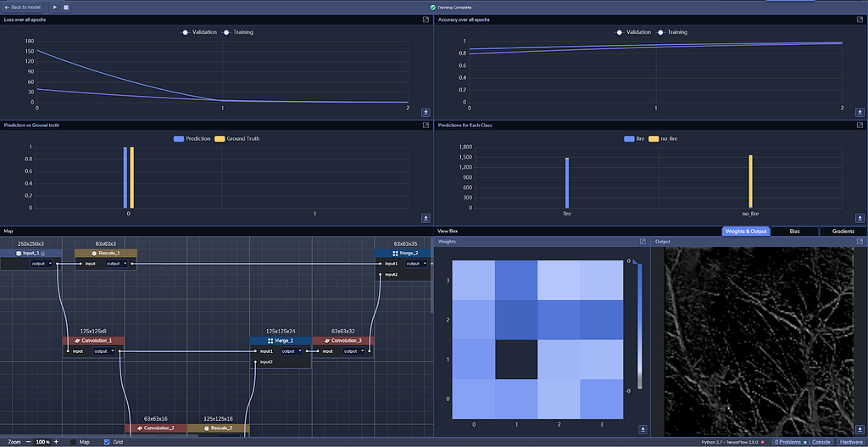Open Merge_2 output dropdown
868x447 pixels.
pyautogui.click(x=415, y=264)
